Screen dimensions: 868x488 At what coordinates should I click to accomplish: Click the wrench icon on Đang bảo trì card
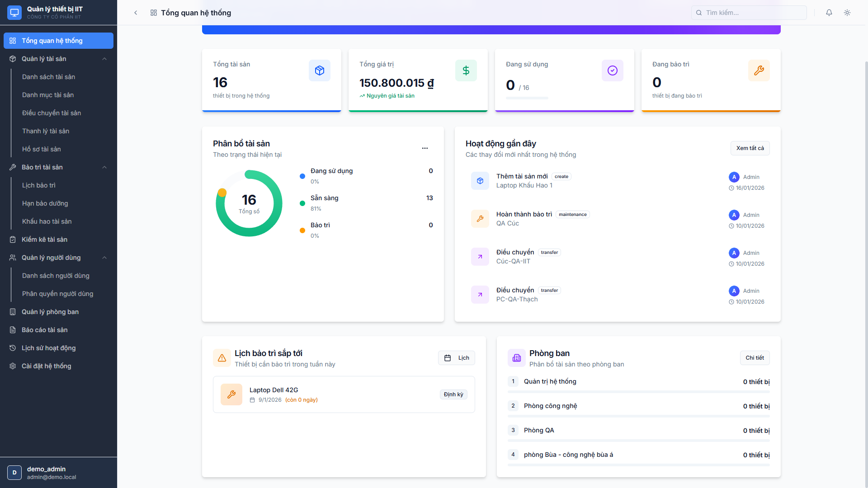(759, 70)
